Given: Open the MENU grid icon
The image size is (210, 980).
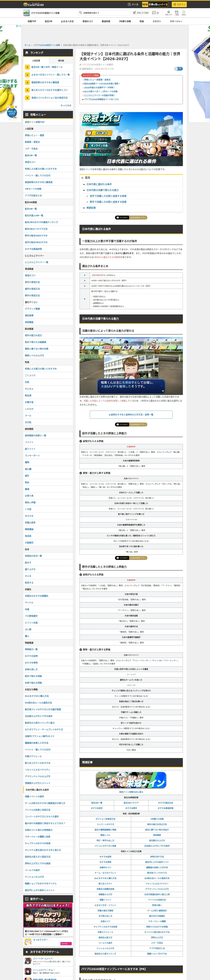Looking at the screenshot, I should tap(184, 13).
